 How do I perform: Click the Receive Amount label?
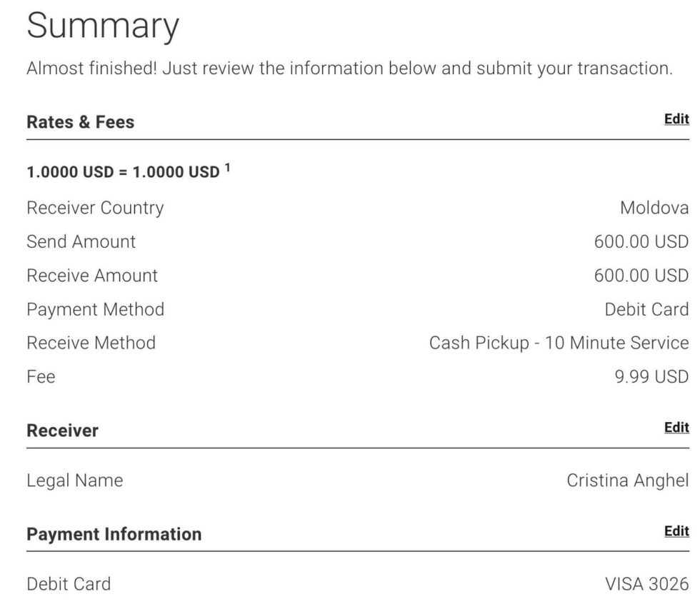pos(92,276)
